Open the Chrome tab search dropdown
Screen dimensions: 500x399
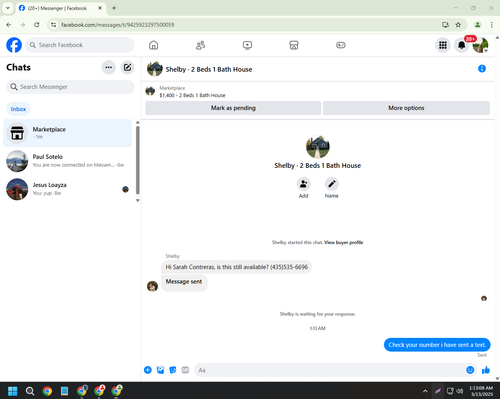coord(8,8)
